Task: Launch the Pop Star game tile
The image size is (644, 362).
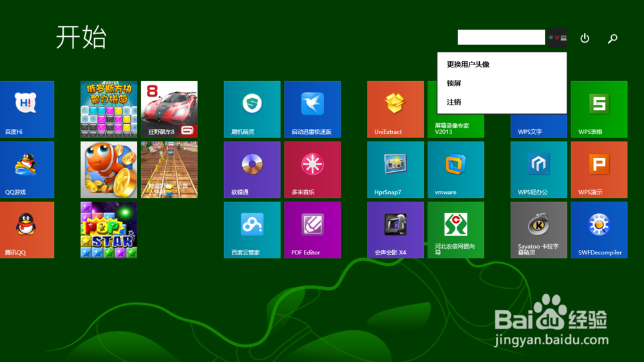Action: [x=109, y=230]
